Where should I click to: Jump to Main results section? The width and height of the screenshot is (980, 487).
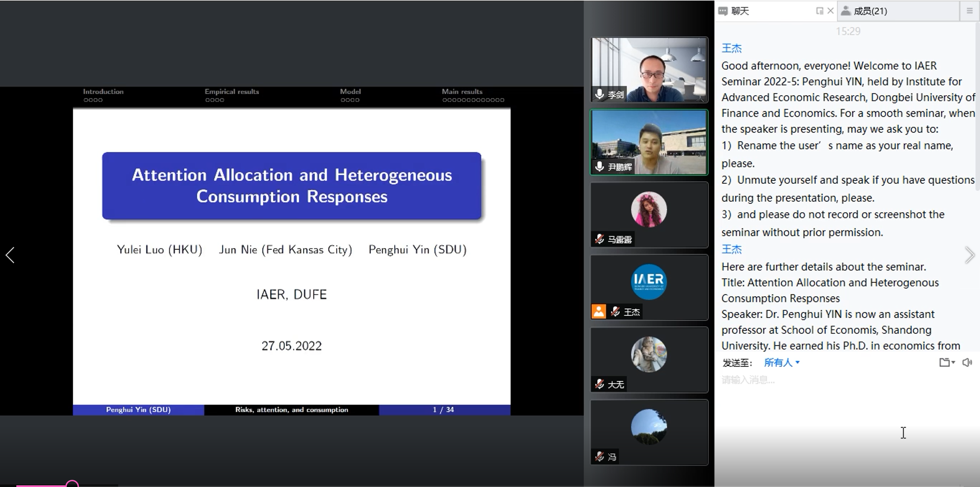tap(462, 92)
